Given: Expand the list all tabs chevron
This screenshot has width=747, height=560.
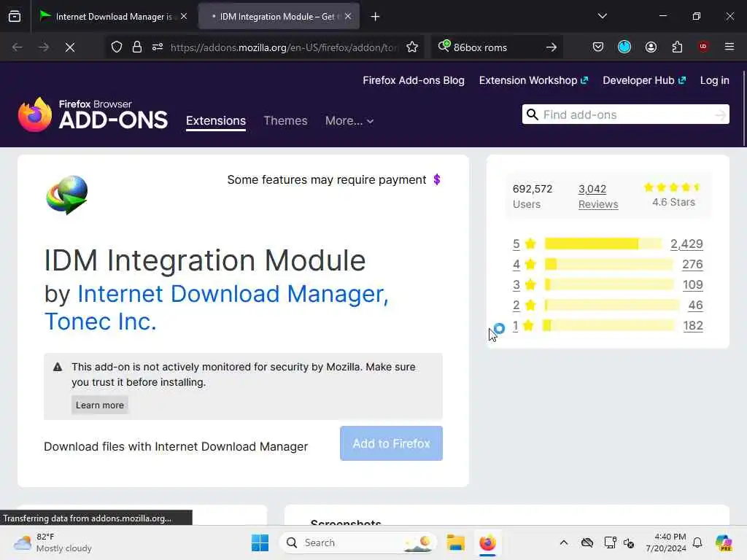Looking at the screenshot, I should point(602,16).
